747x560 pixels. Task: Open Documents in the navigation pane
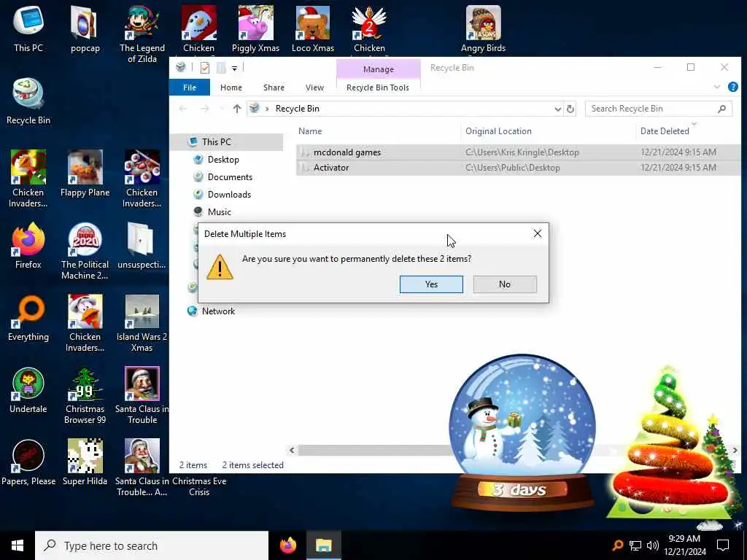(230, 177)
